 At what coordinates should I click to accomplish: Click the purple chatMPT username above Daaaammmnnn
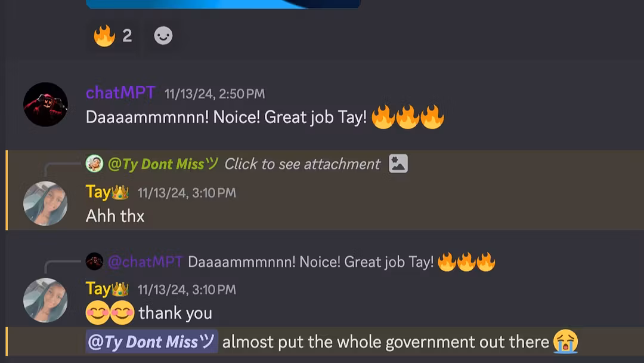click(x=120, y=93)
